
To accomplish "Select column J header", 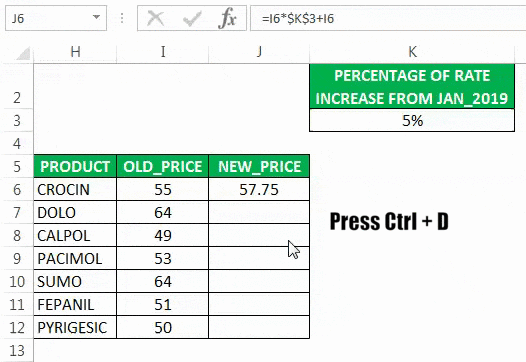I will coord(259,52).
